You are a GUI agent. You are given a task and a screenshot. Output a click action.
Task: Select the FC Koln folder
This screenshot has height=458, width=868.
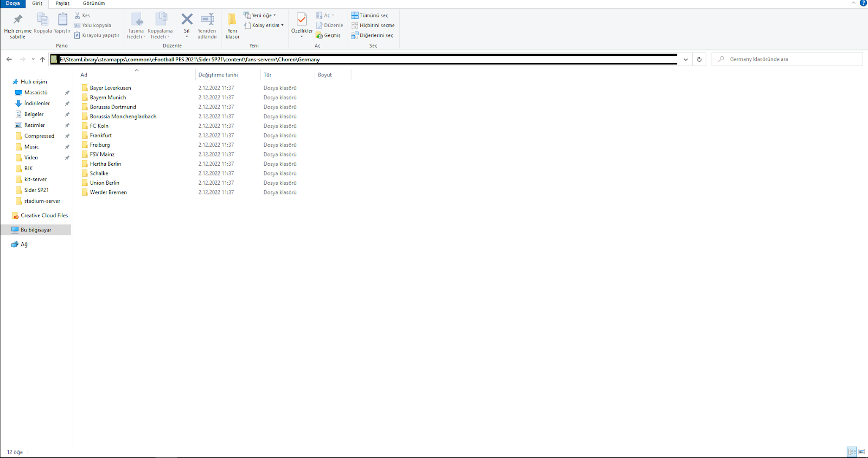pos(99,126)
